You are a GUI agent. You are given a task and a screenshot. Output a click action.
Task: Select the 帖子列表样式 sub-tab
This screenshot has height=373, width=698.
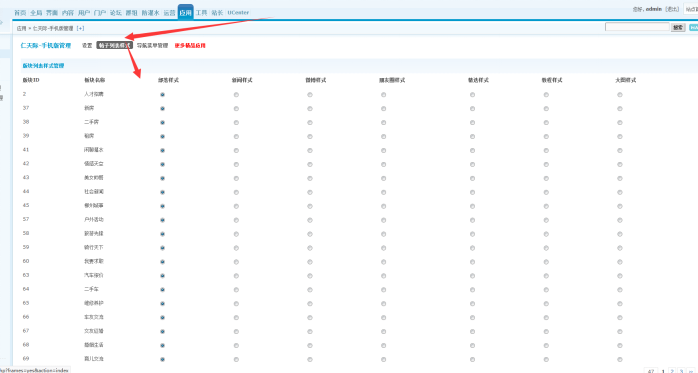tap(114, 45)
